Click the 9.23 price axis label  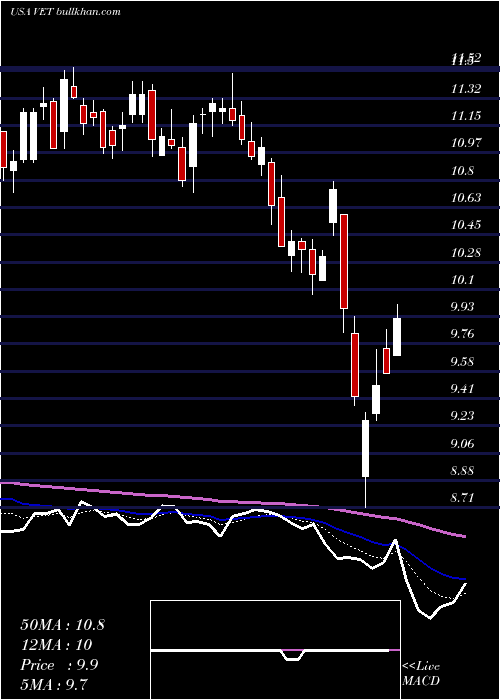pos(464,416)
